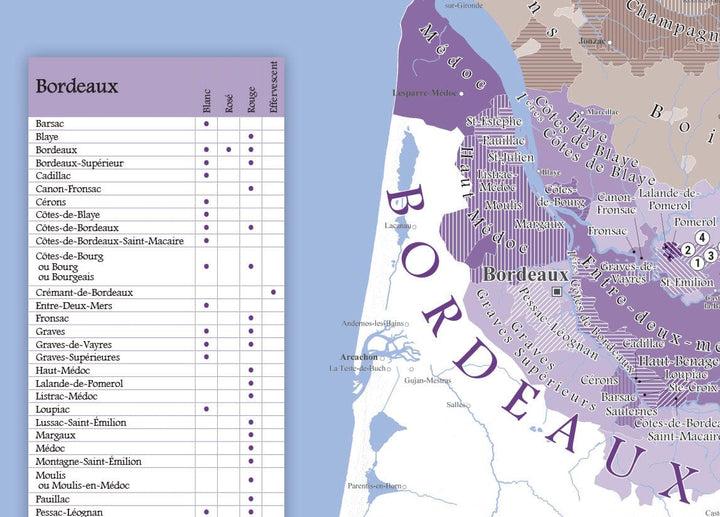This screenshot has height=517, width=720.
Task: Click the Blanc dot in the Loupiac row
Action: [x=206, y=409]
